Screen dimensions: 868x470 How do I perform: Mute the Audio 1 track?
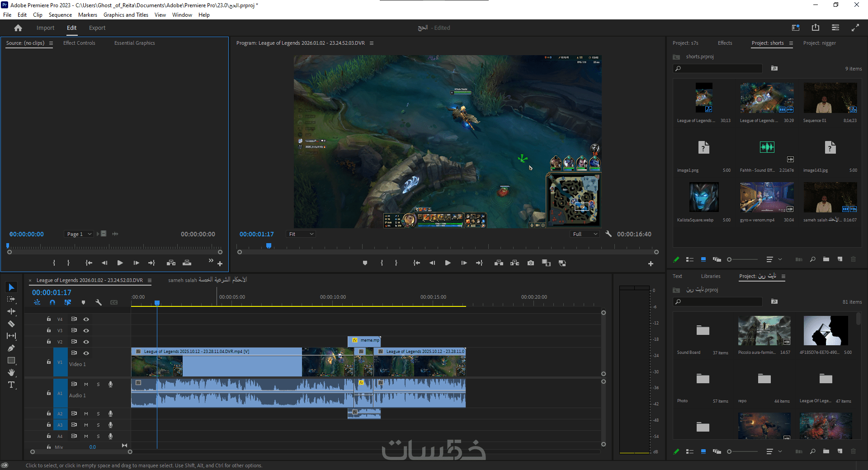[86, 384]
